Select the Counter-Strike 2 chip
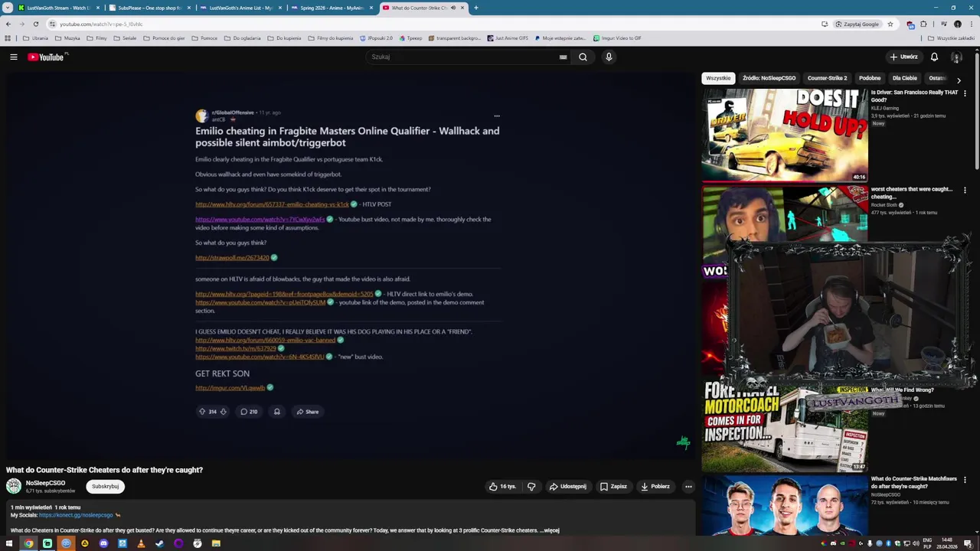 click(827, 78)
